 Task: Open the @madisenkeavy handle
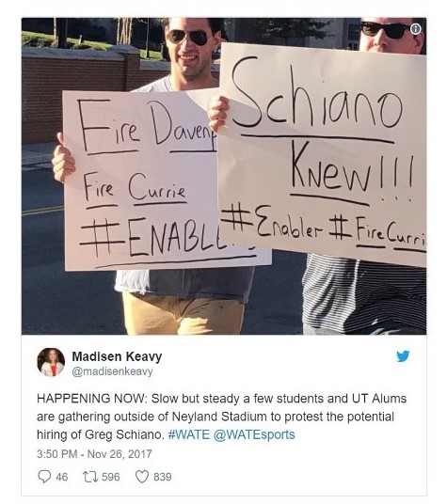(x=112, y=371)
